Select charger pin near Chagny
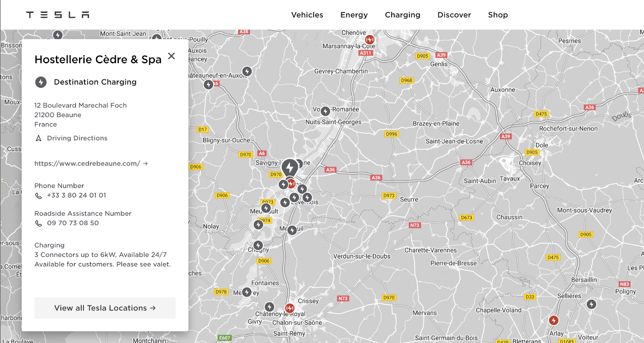The height and width of the screenshot is (343, 644). 258,245
